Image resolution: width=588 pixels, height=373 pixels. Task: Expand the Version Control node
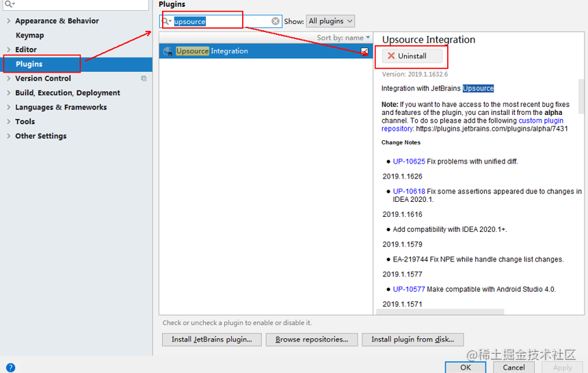(8, 79)
